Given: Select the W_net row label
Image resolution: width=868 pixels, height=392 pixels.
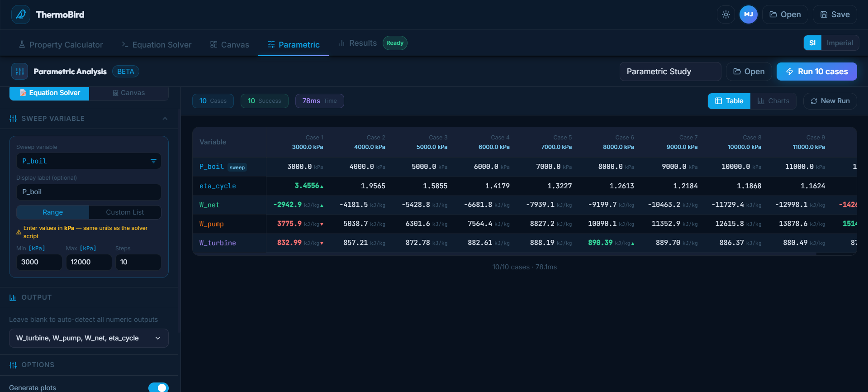Looking at the screenshot, I should tap(209, 205).
